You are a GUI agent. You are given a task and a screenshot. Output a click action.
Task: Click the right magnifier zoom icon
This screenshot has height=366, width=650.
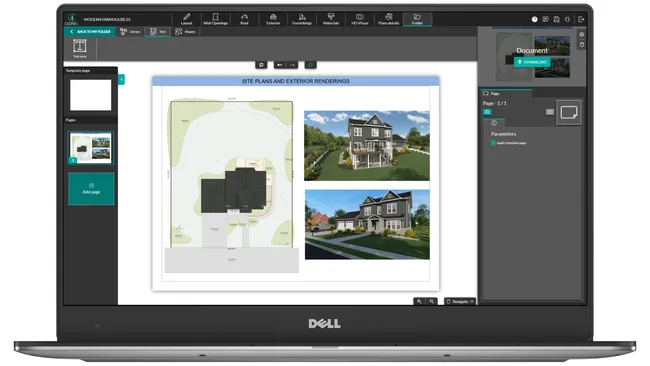[432, 301]
